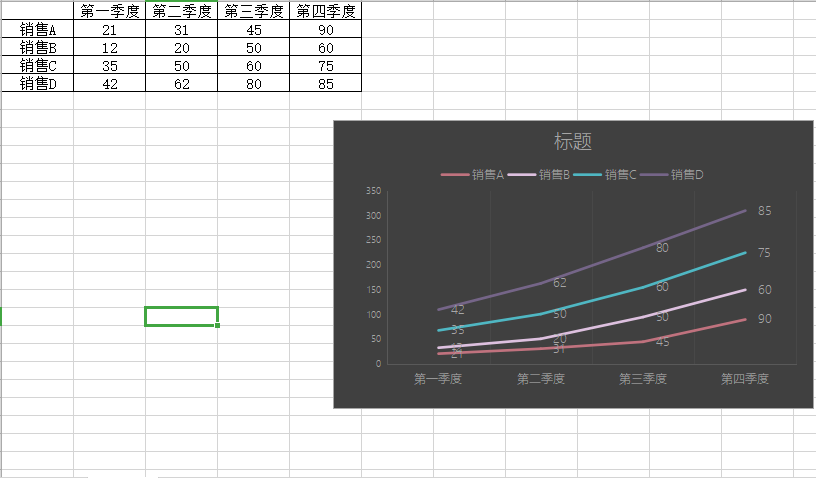Select the 销售C legend entry
Viewport: 816px width, 478px height.
coord(605,175)
